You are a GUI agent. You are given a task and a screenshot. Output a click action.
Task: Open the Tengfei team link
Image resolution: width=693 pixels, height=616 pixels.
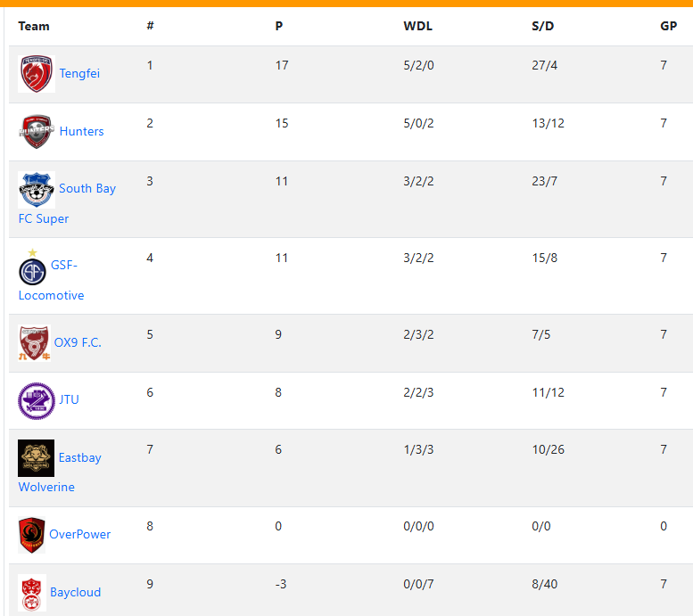pos(79,73)
